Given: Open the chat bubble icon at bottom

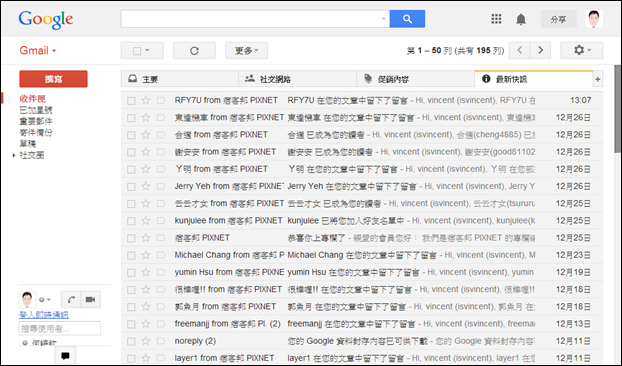Looking at the screenshot, I should click(x=65, y=356).
